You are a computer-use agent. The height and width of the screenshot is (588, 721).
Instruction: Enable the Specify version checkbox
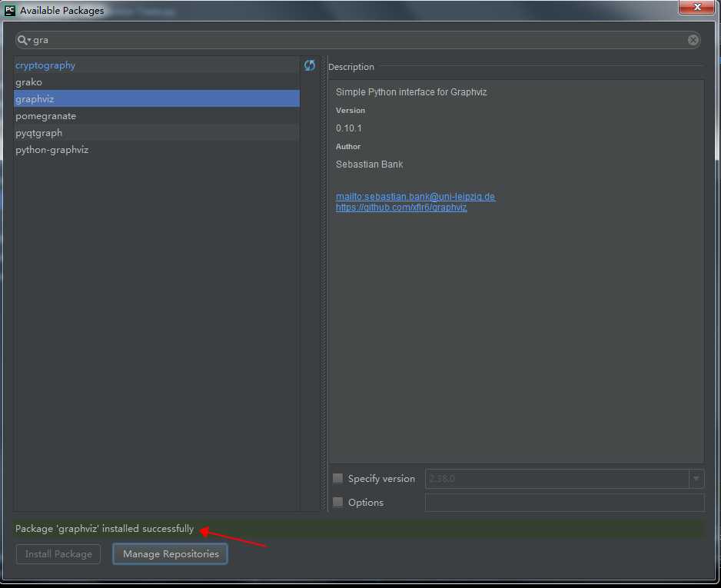[x=338, y=478]
